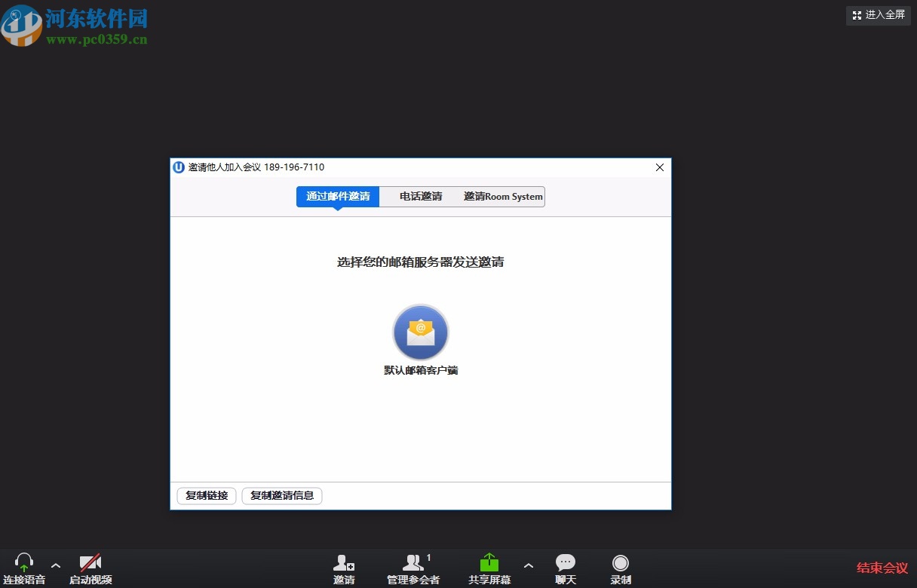Click 结束会议 to end the meeting

point(881,568)
